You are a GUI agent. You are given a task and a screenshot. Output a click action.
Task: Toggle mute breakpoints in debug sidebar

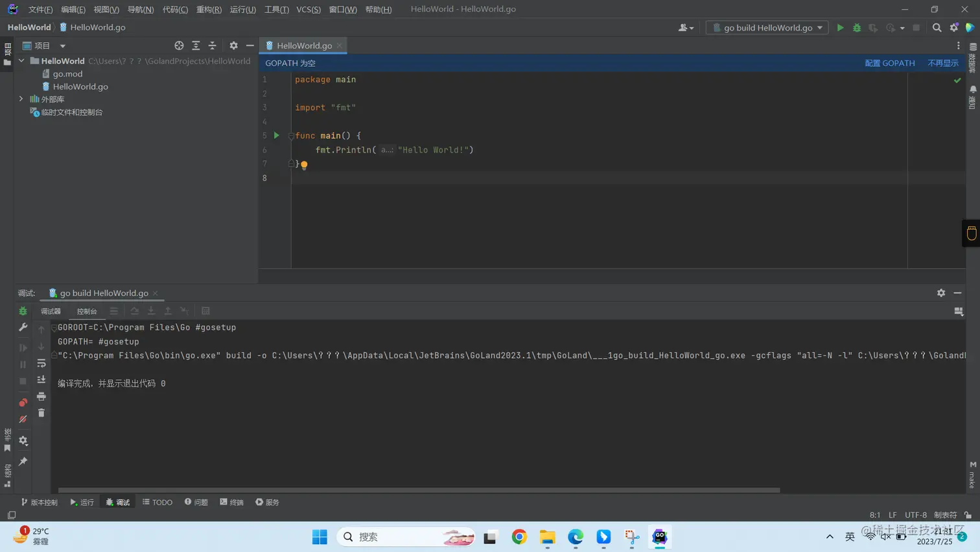click(x=23, y=419)
